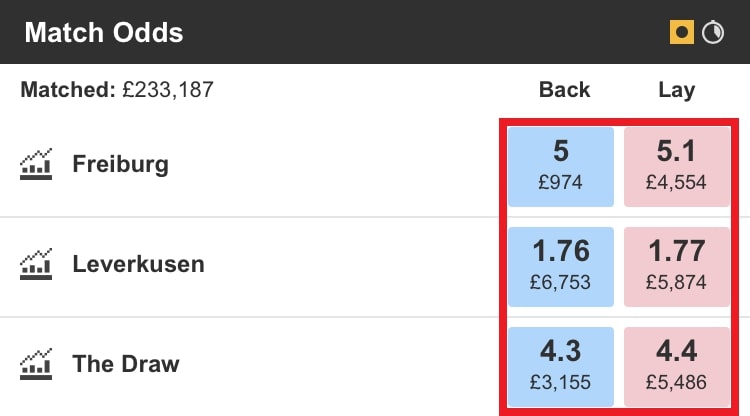This screenshot has height=416, width=750.
Task: Select the Freiburg team name
Action: [x=120, y=164]
